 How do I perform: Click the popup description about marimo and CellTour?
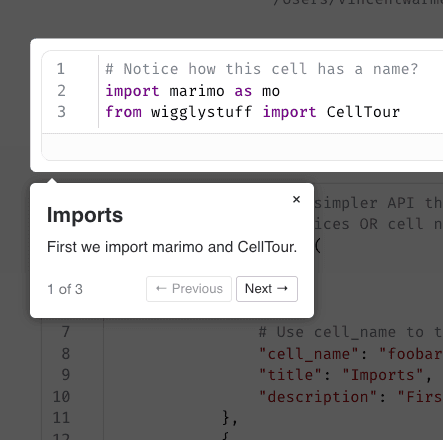[172, 247]
